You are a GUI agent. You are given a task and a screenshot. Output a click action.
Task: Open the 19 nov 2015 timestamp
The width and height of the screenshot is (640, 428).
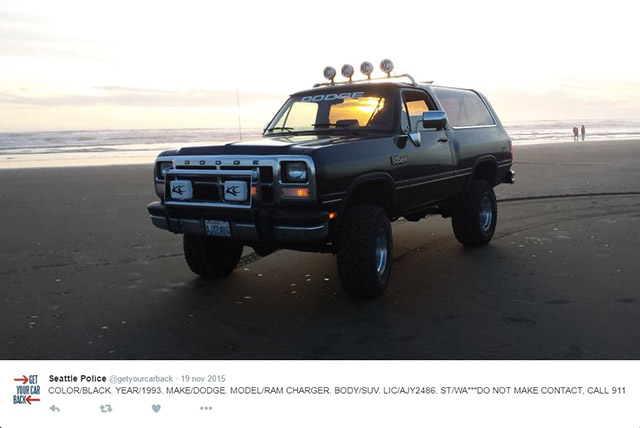coord(203,379)
